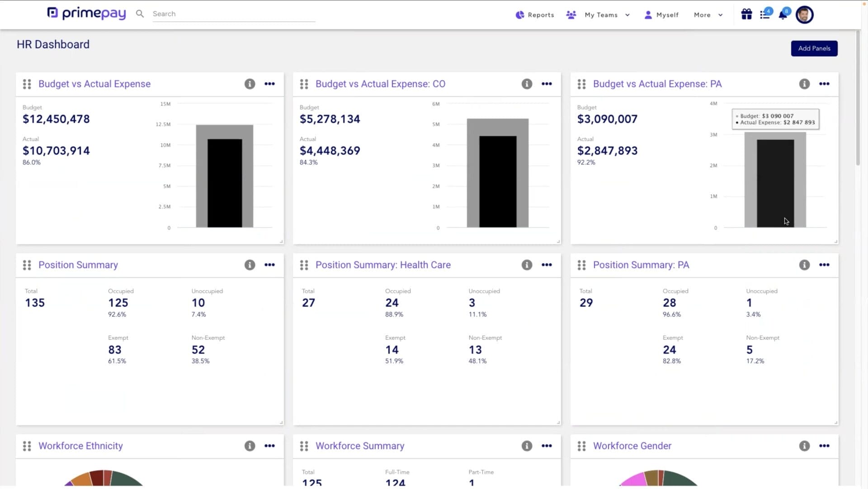Click the Reports pie chart icon
The height and width of the screenshot is (489, 868).
click(520, 15)
